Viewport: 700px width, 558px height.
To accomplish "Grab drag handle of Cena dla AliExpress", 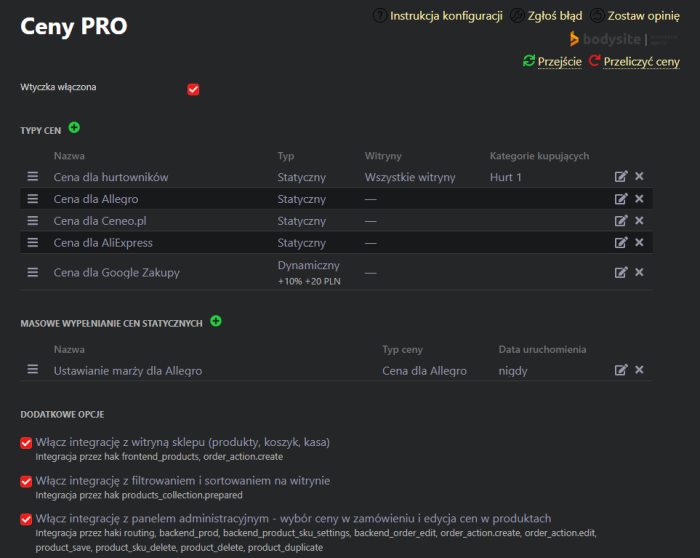I will 33,242.
